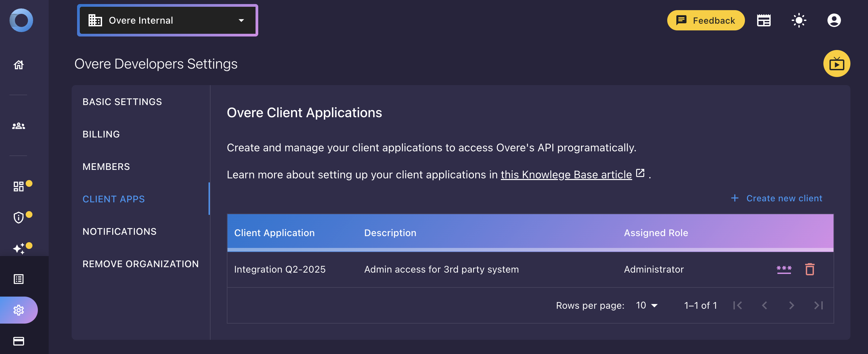Click the Overe Developers Settings title

click(x=156, y=64)
